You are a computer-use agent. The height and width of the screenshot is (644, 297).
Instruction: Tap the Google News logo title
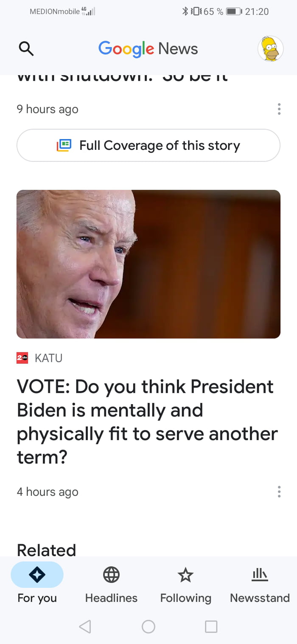click(148, 49)
